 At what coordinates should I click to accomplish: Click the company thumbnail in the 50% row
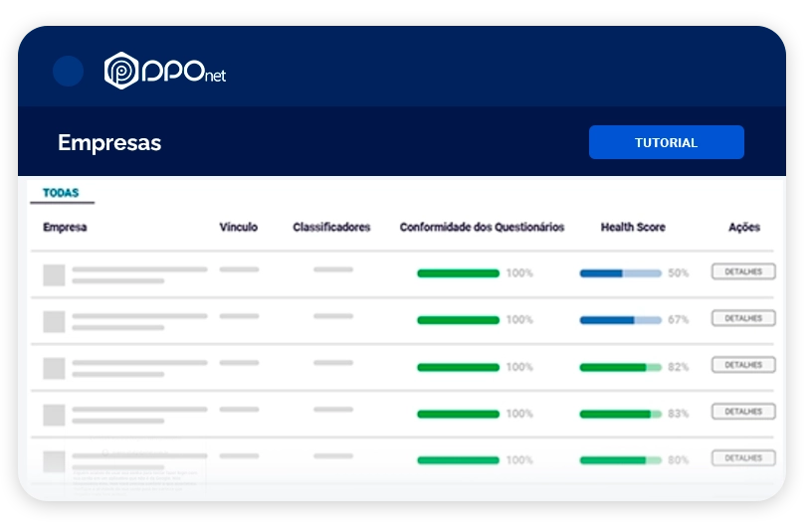(54, 275)
